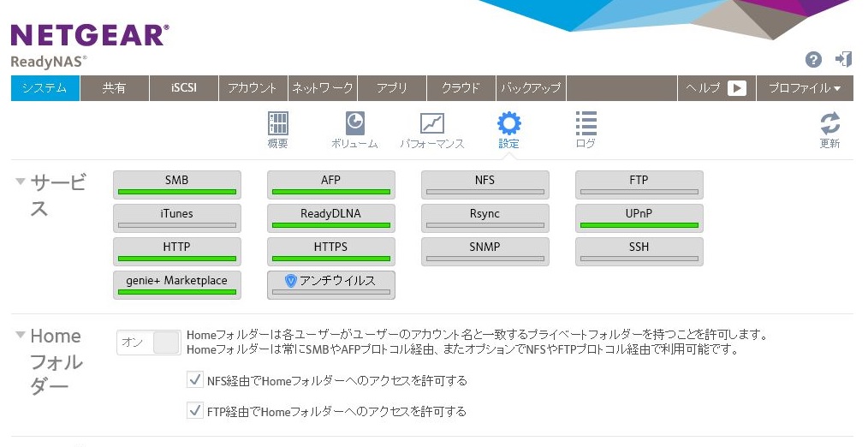Click the logout door icon
868x447 pixels.
pos(844,59)
